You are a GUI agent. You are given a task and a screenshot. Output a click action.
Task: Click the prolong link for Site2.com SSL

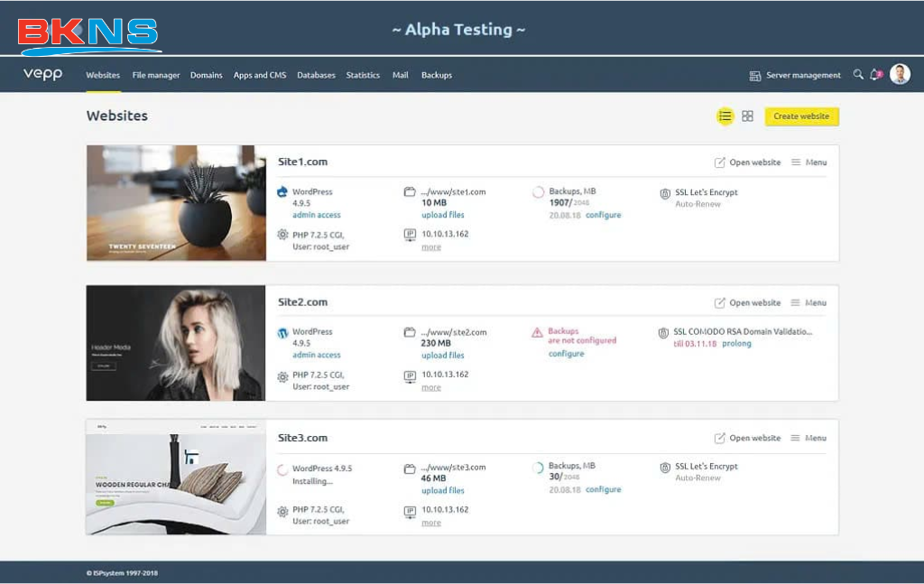[x=736, y=344]
